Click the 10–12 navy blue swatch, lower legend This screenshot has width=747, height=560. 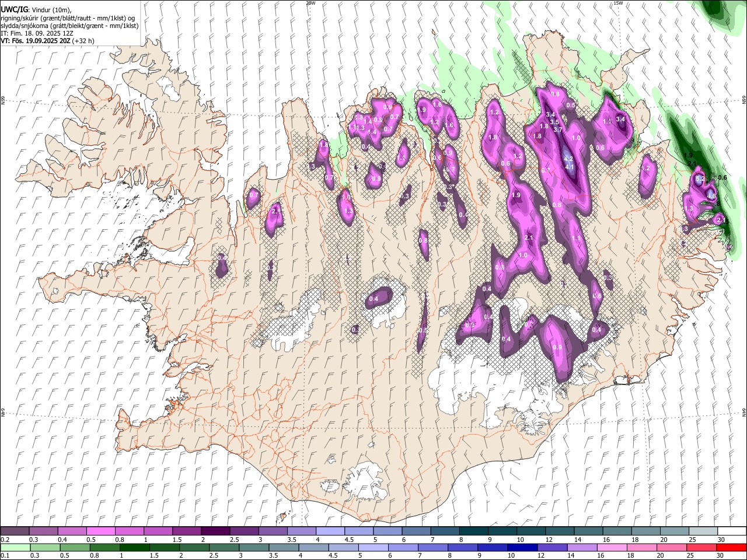click(x=522, y=547)
